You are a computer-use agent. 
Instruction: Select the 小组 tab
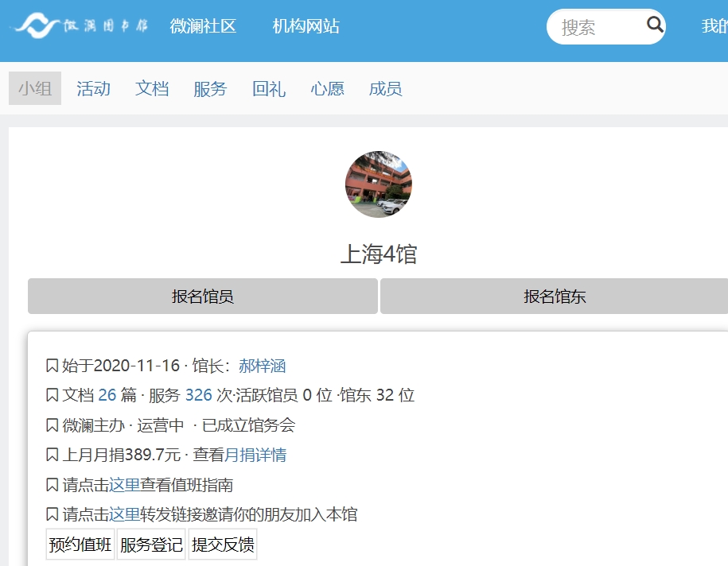click(x=35, y=88)
